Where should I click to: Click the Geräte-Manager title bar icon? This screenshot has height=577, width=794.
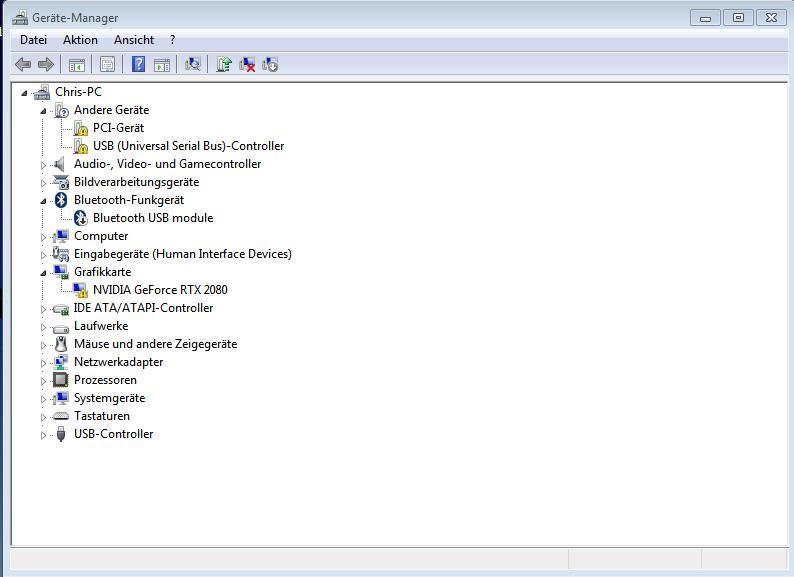coord(20,18)
